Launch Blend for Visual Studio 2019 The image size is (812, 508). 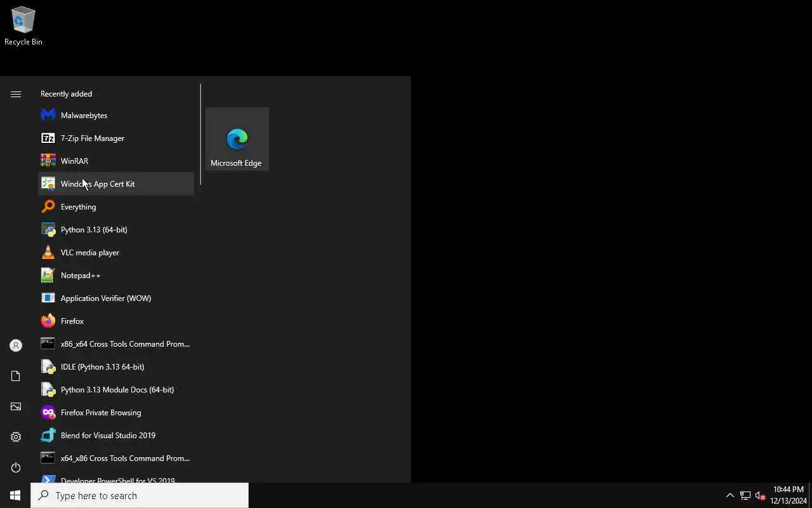(x=116, y=436)
